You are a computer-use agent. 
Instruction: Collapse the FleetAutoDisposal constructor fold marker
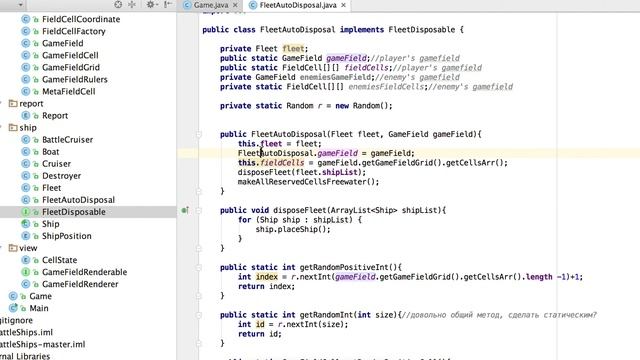click(199, 134)
